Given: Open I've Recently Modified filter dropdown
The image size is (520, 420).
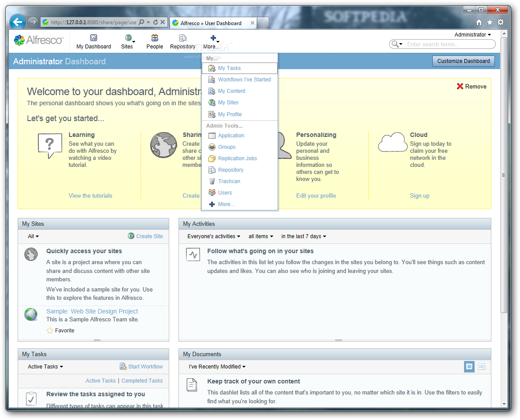Looking at the screenshot, I should coord(217,367).
